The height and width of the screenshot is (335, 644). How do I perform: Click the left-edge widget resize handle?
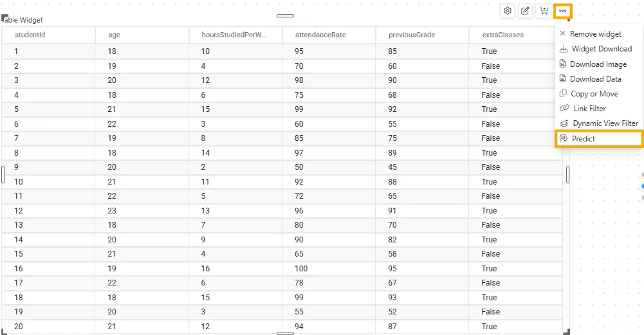[x=3, y=174]
